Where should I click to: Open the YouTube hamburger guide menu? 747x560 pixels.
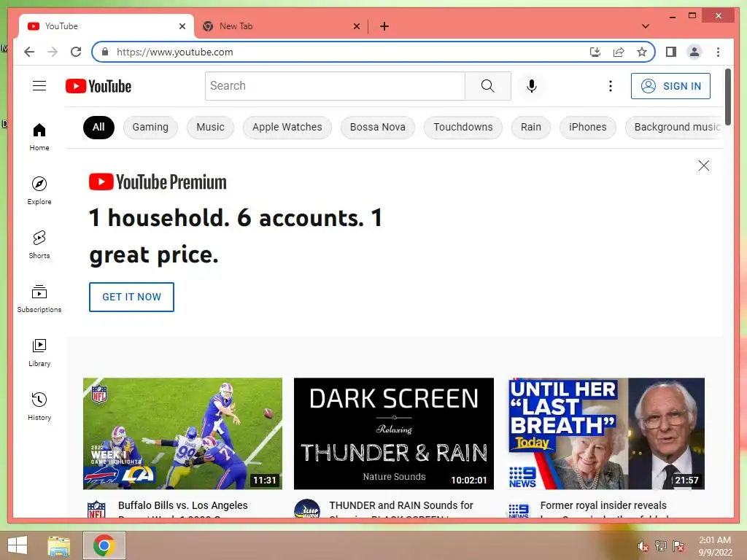point(39,86)
